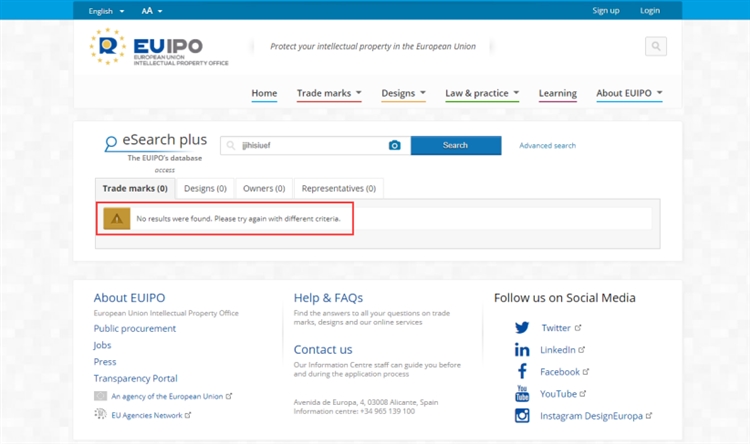Click the YouTube icon

522,393
